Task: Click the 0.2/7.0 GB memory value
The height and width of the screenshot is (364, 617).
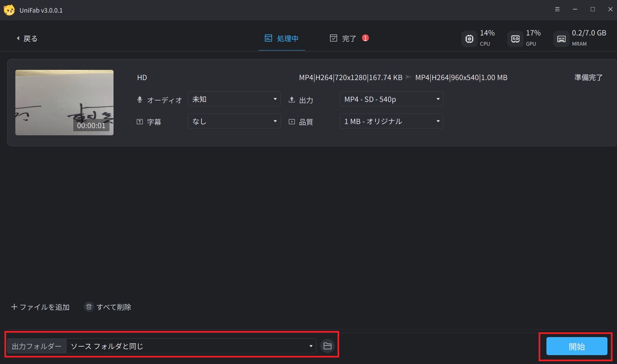Action: pos(589,33)
